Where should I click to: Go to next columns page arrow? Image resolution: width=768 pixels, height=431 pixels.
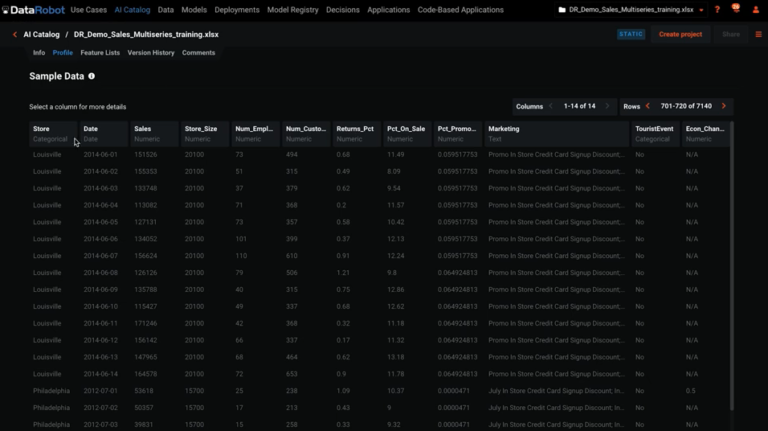point(607,106)
